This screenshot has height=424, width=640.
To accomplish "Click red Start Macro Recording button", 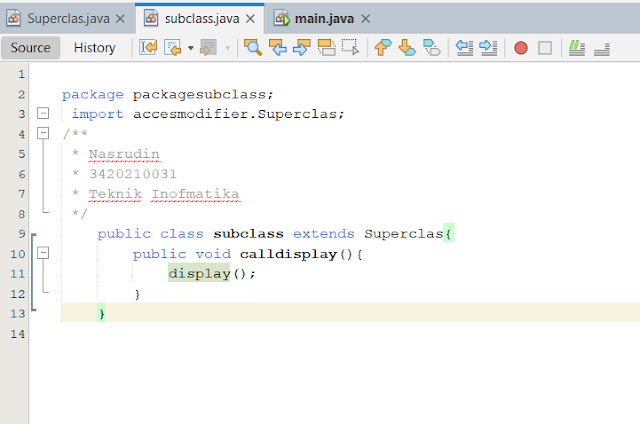I will (x=521, y=48).
